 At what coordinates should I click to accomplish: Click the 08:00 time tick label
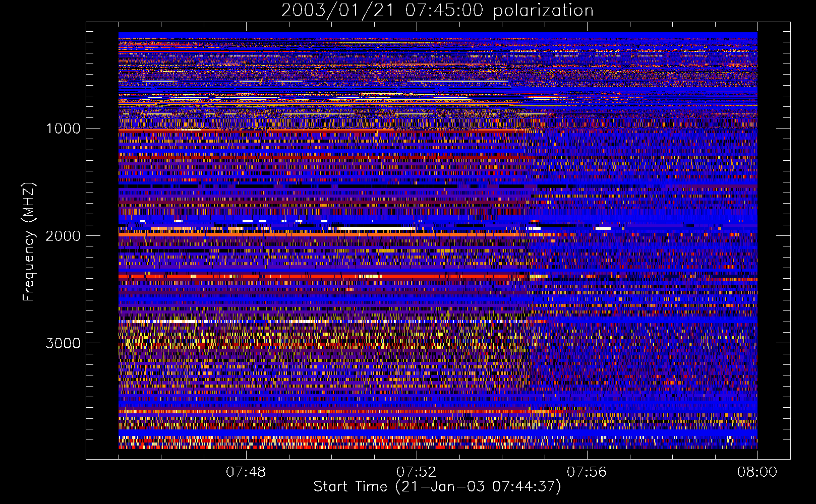coord(757,472)
